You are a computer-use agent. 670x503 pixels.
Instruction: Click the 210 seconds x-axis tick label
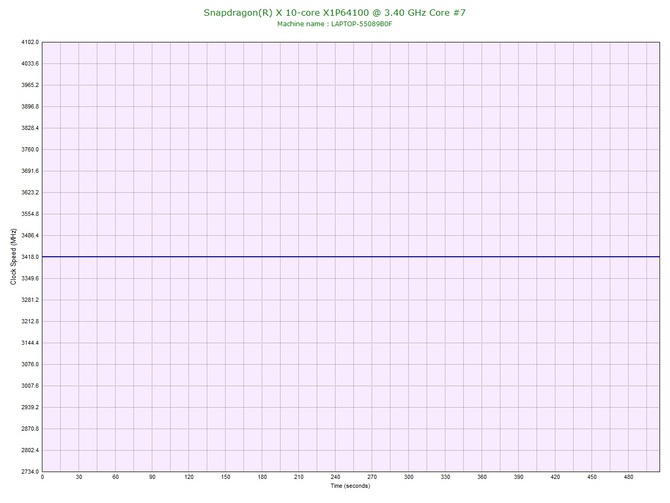[299, 477]
